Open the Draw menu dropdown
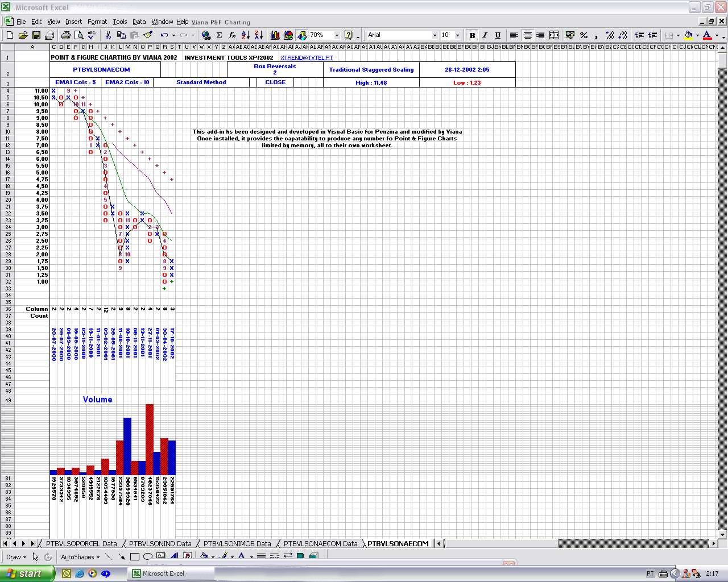Image resolution: width=728 pixels, height=582 pixels. (15, 557)
